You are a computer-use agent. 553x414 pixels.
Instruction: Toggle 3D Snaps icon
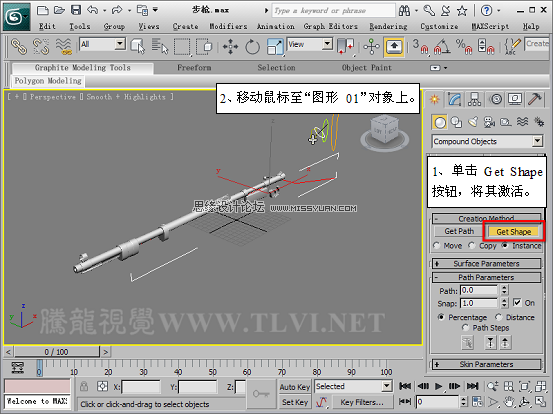click(420, 47)
